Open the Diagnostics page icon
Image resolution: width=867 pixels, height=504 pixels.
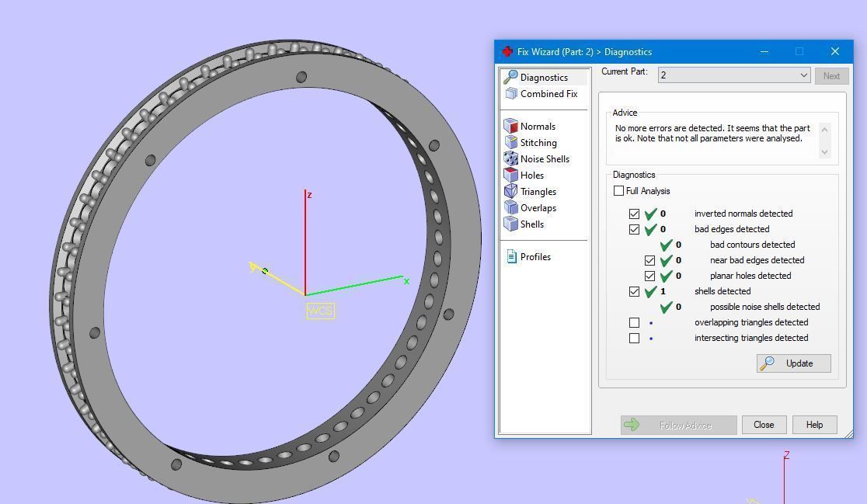tap(510, 78)
